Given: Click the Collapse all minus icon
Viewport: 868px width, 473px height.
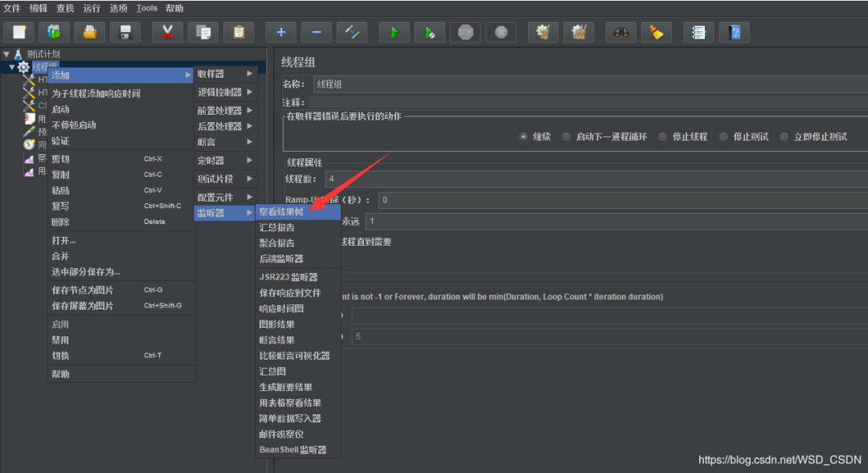Looking at the screenshot, I should click(x=316, y=33).
